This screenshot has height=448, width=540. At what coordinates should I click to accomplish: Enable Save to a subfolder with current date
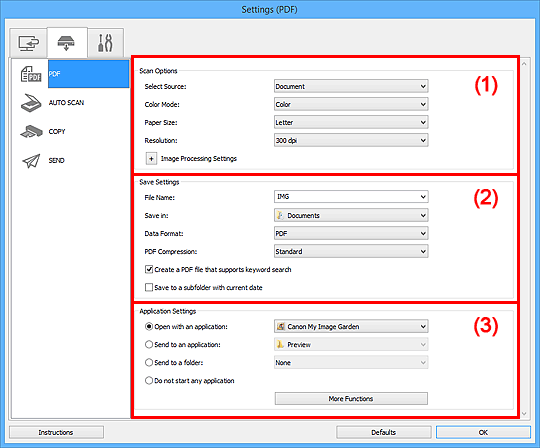point(149,288)
